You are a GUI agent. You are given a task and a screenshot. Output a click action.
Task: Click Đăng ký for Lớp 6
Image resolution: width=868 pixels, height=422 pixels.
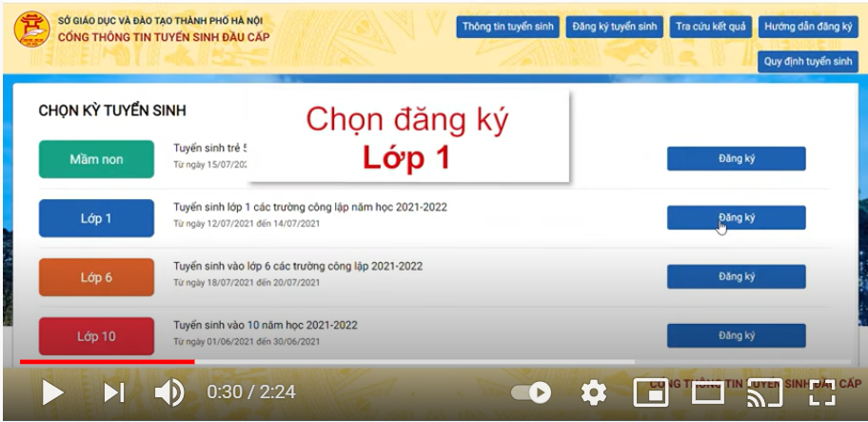(x=737, y=276)
